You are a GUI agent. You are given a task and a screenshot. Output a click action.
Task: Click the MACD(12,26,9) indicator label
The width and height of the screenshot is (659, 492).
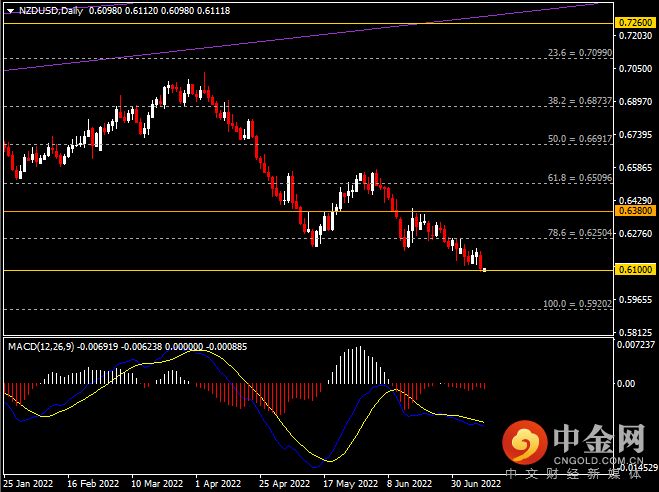41,347
